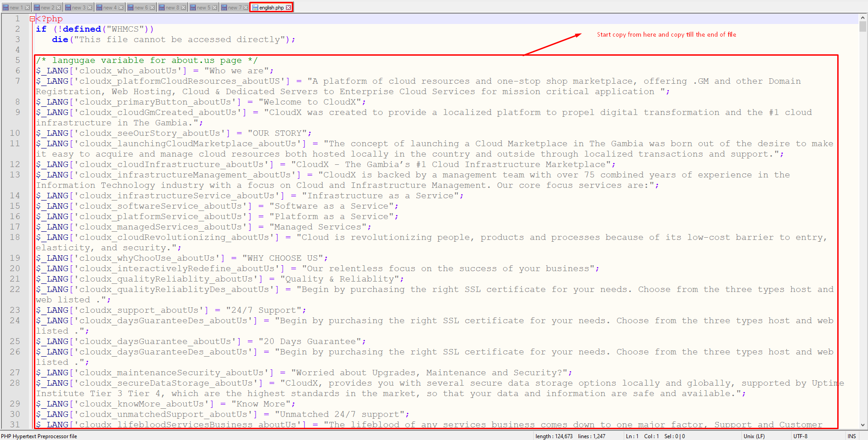Viewport: 868px width, 440px height.
Task: Click the <?php opening tag
Action: pyautogui.click(x=49, y=19)
